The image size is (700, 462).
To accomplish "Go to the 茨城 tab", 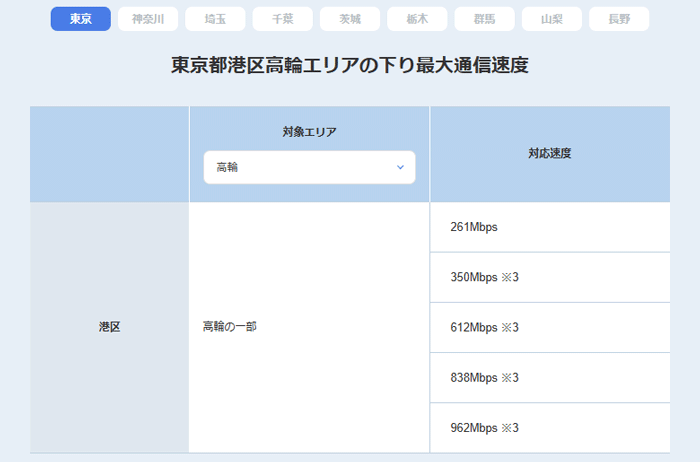I will 350,19.
